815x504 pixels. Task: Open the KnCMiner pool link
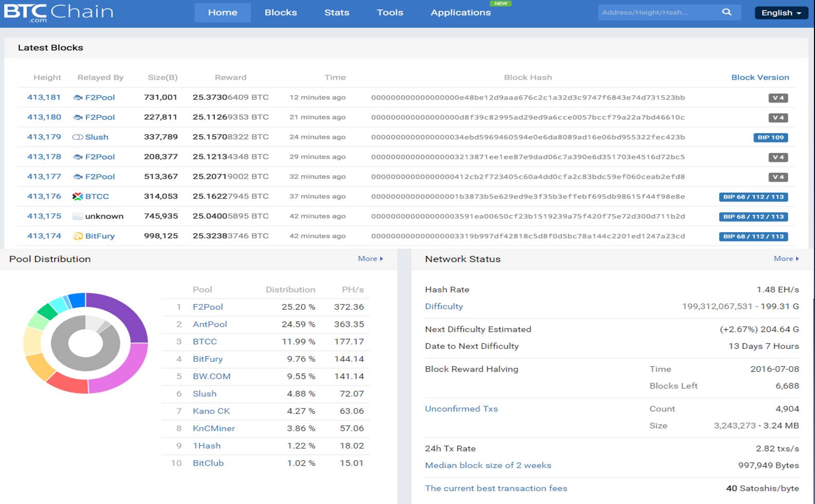pos(214,428)
